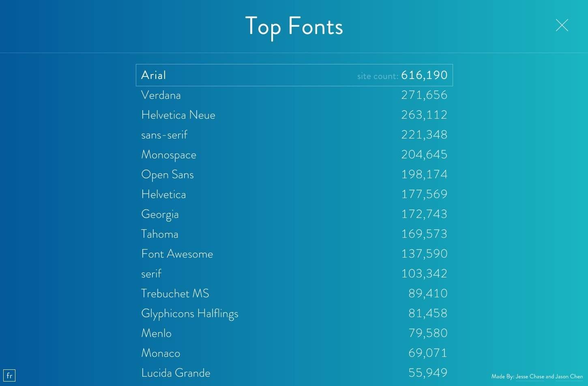588x386 pixels.
Task: Select the Tahoma font row
Action: [294, 234]
